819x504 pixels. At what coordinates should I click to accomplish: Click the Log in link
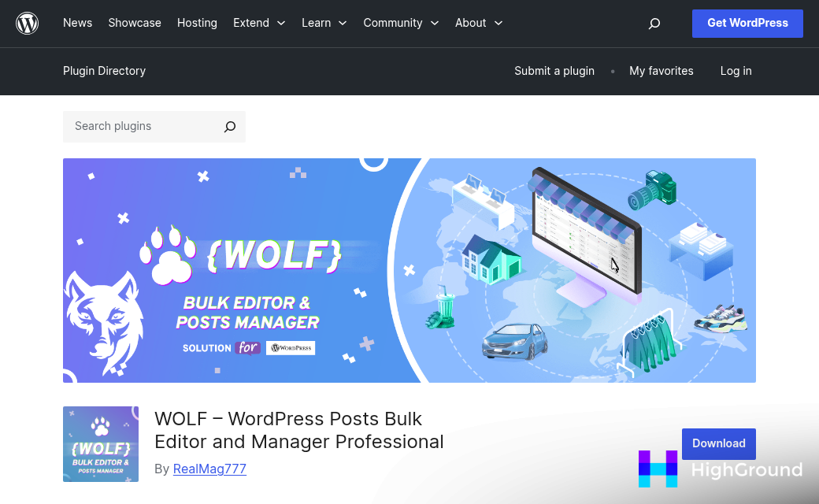point(736,71)
